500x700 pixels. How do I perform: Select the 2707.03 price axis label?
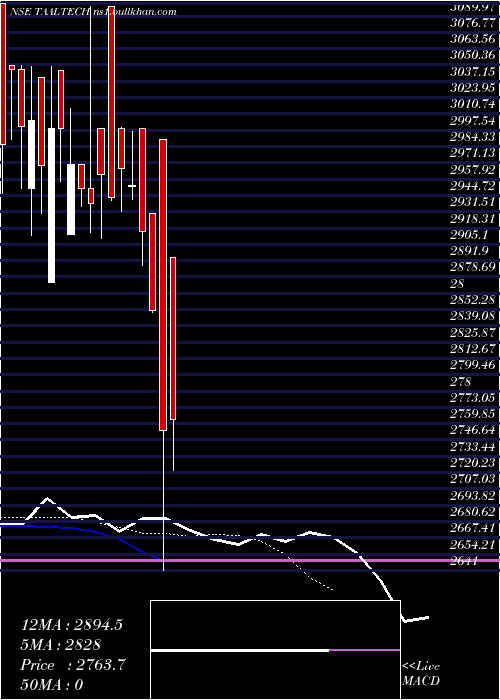[472, 479]
